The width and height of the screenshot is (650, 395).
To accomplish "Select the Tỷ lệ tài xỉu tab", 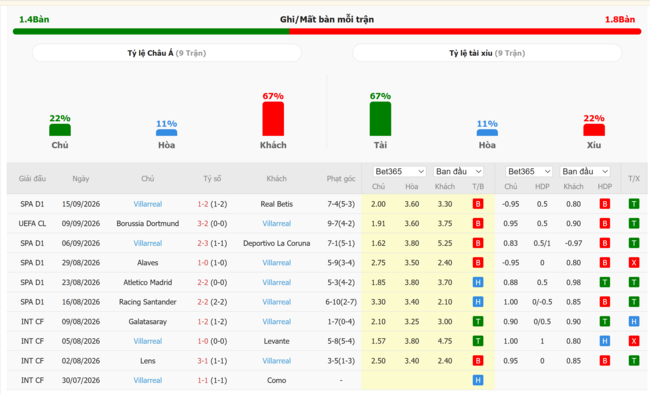I will pyautogui.click(x=487, y=53).
